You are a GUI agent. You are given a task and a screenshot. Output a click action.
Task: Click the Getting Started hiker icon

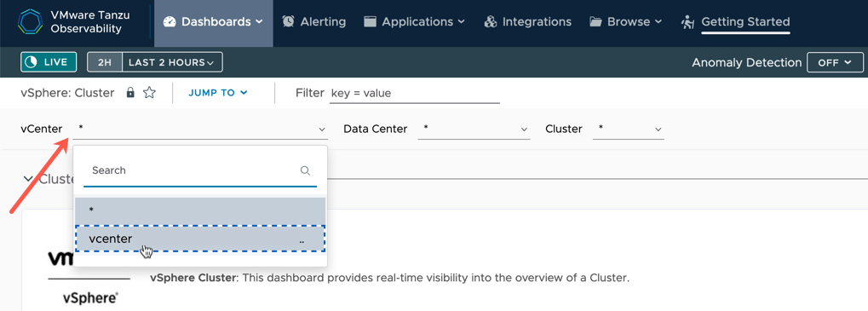tap(687, 22)
